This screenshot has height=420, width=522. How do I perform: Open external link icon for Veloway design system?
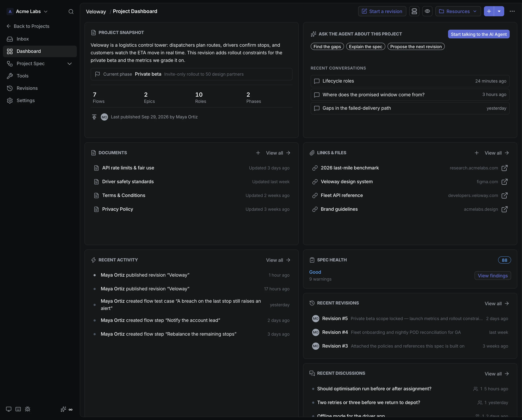(x=504, y=182)
